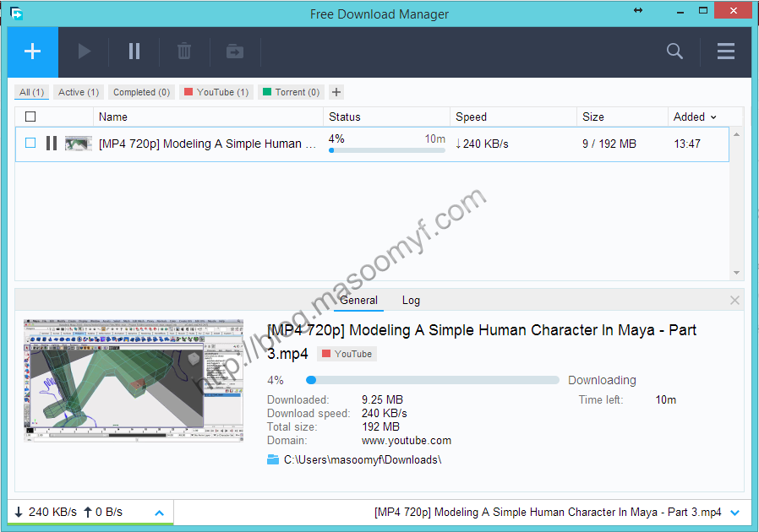Click the details panel video title
The height and width of the screenshot is (532, 759).
pos(482,341)
